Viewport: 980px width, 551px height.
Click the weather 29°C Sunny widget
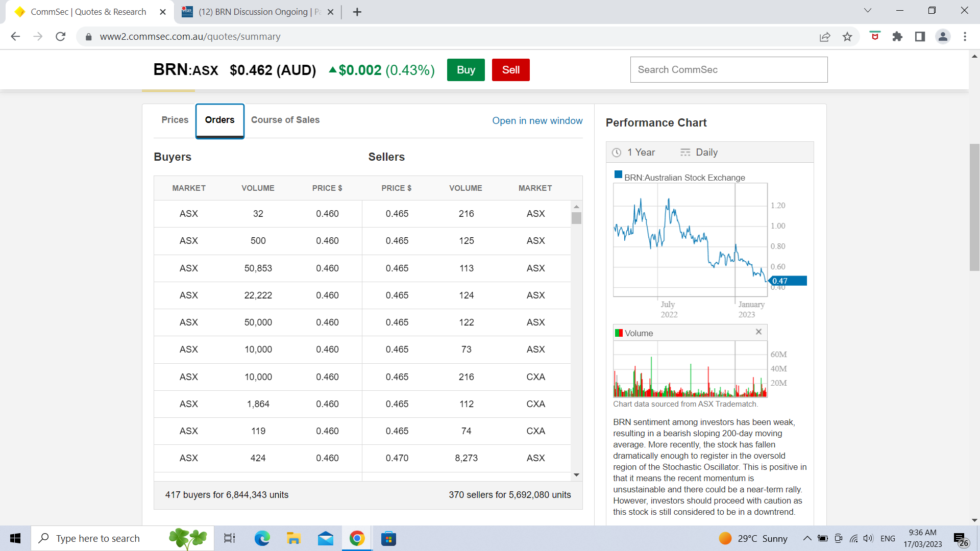(x=753, y=538)
